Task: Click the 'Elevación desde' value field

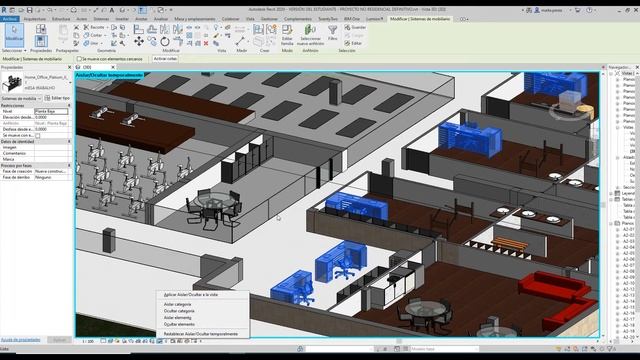Action: [51, 117]
